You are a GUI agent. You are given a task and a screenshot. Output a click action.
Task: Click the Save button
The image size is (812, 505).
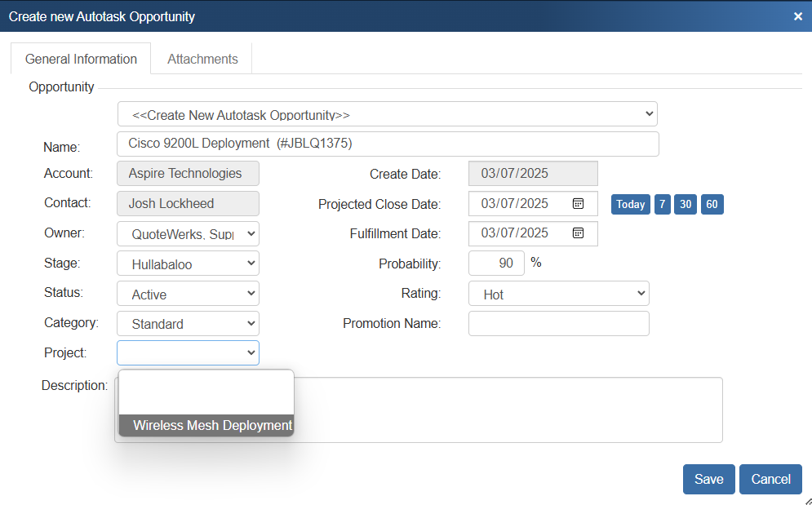708,480
